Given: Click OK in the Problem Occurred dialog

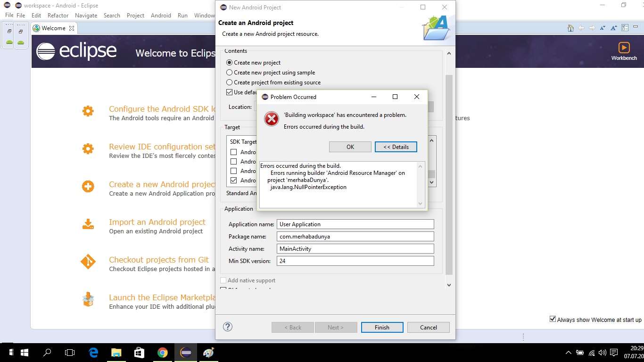Looking at the screenshot, I should 350,147.
